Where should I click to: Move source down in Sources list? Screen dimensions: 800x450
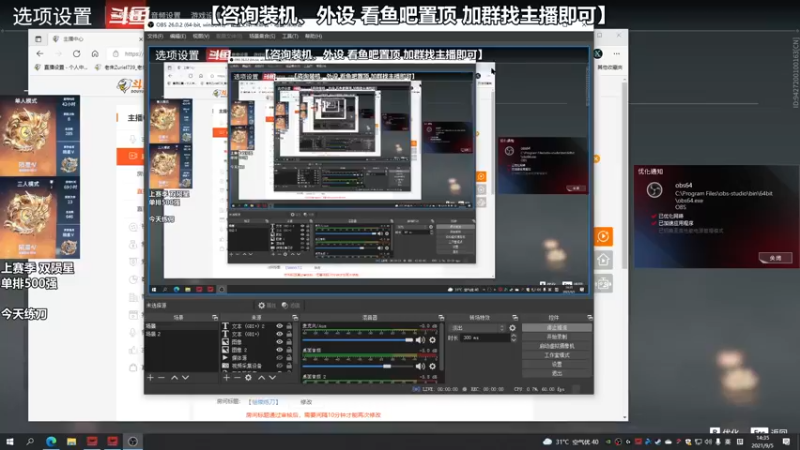coord(272,378)
